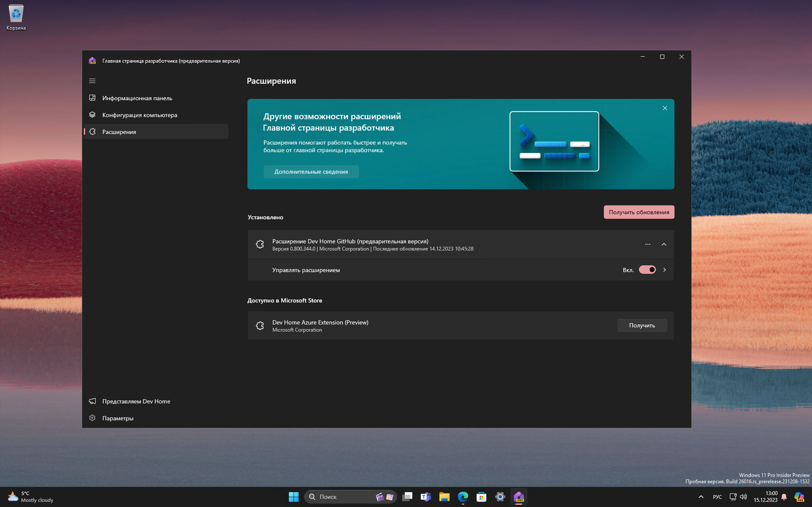Click the Установлено section heading
The image size is (812, 507).
click(x=265, y=217)
